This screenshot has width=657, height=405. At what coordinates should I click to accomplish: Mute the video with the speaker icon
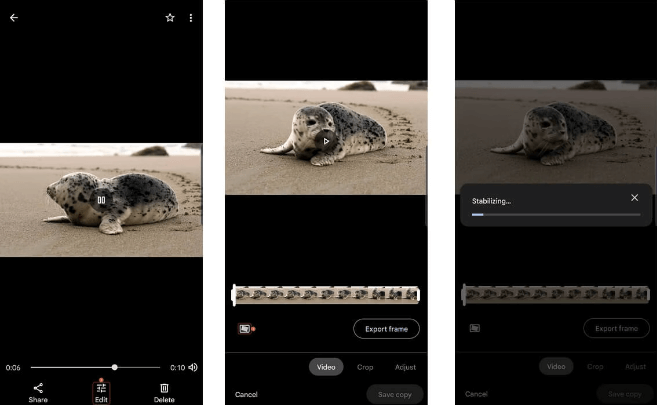tap(193, 367)
